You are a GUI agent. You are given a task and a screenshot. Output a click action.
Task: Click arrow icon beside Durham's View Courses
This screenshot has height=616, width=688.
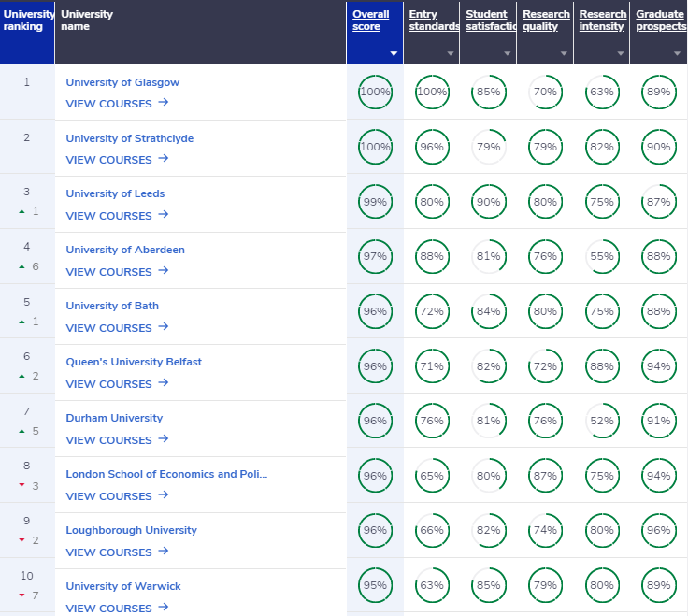point(164,439)
